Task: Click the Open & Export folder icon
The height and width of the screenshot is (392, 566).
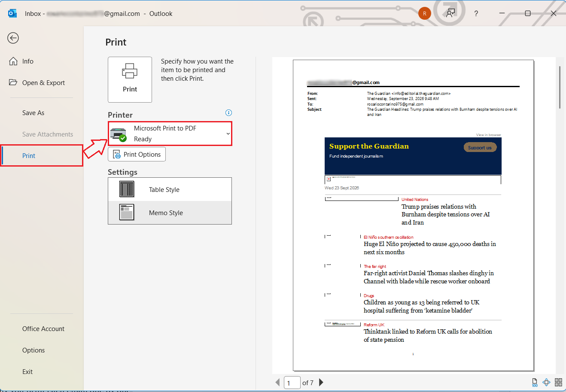Action: pos(13,82)
